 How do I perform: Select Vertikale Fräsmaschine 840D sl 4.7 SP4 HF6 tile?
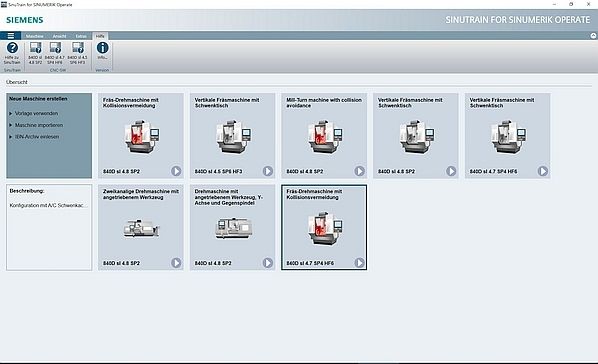(x=507, y=135)
